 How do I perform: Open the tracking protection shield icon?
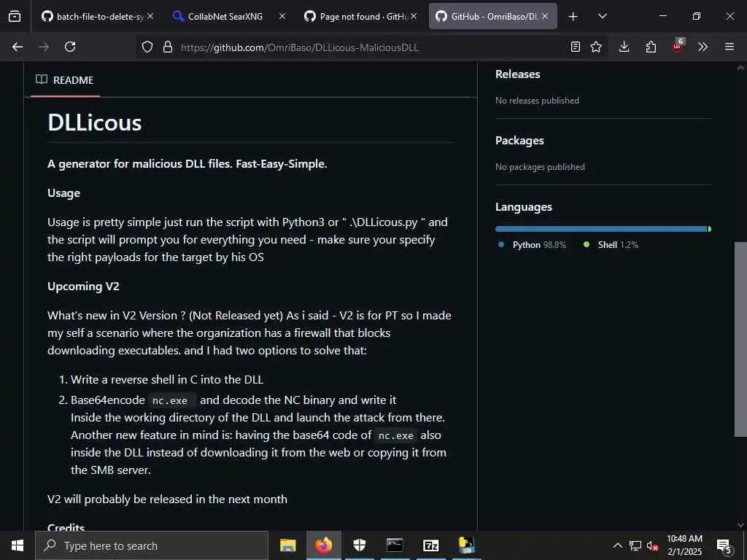click(147, 47)
